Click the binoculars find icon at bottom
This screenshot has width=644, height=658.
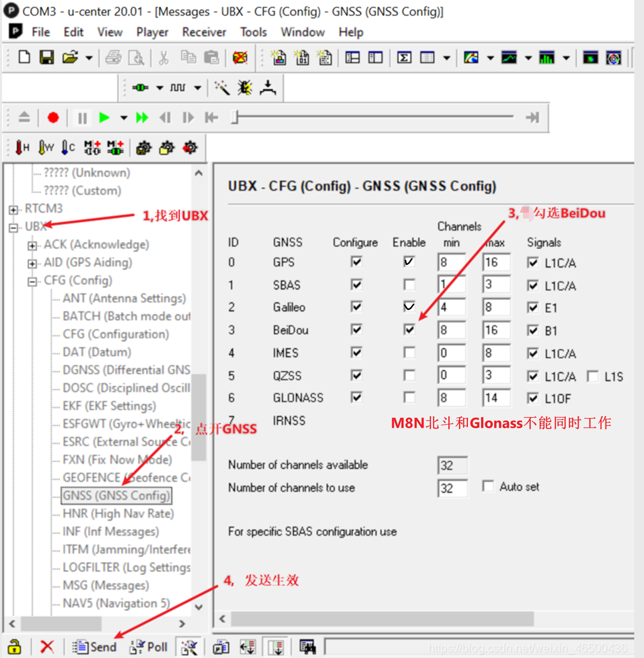click(307, 647)
